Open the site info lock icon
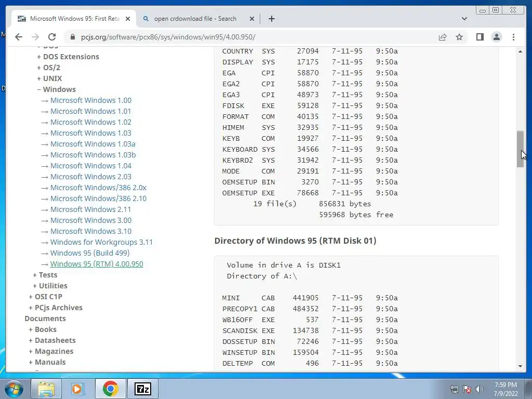This screenshot has width=532, height=399. [72, 37]
